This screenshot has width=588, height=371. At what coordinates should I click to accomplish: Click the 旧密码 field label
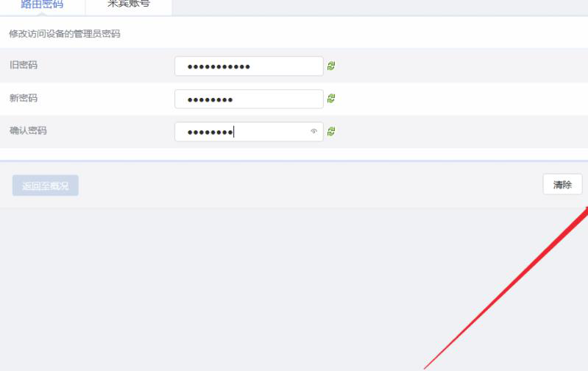[x=24, y=65]
